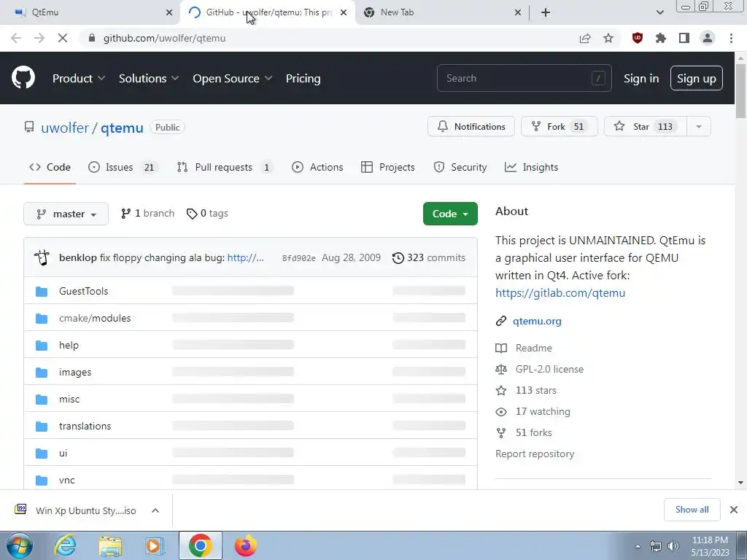747x560 pixels.
Task: Launch Internet Explorer from taskbar
Action: pyautogui.click(x=65, y=545)
